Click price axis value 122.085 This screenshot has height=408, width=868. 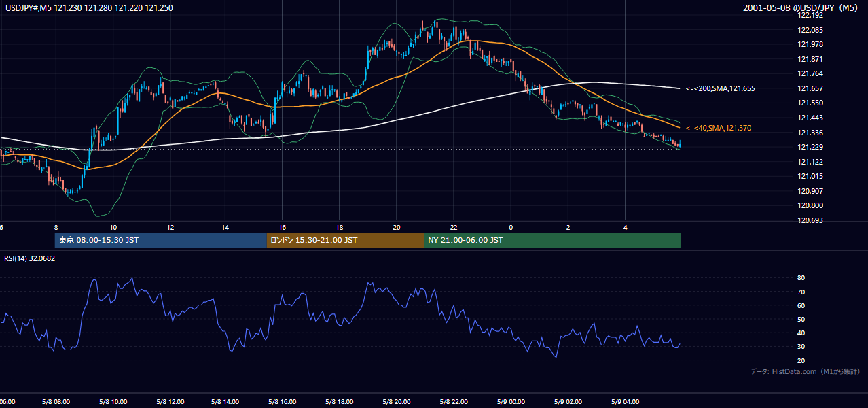click(812, 30)
